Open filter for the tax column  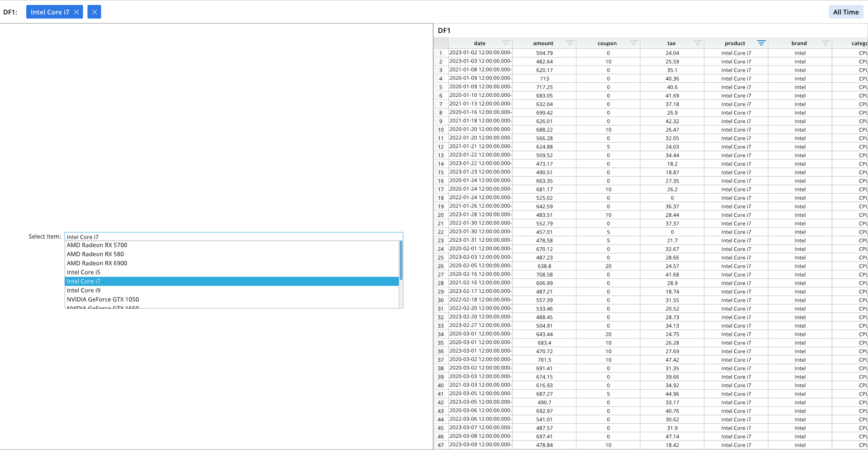(x=697, y=43)
